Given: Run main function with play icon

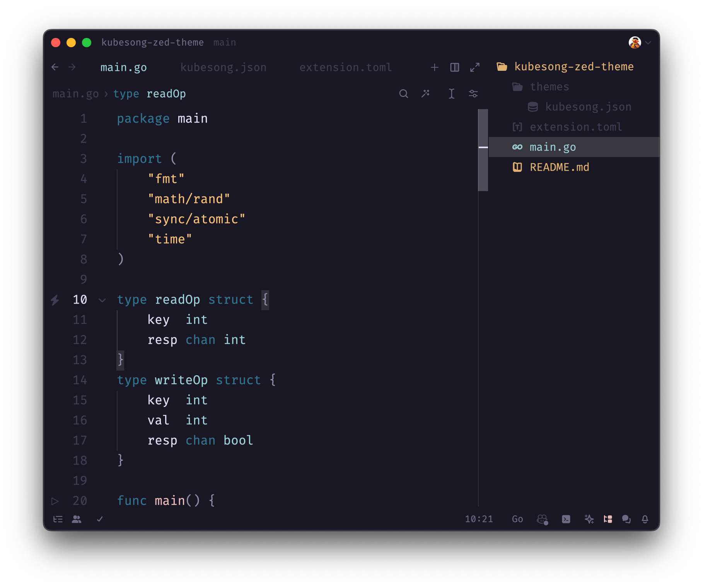Looking at the screenshot, I should click(x=55, y=501).
